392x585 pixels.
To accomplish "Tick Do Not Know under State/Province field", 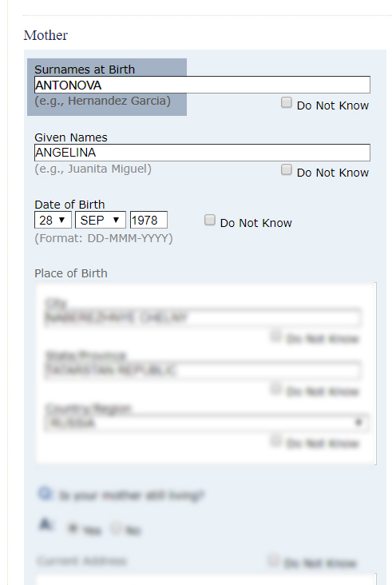I will tap(275, 388).
